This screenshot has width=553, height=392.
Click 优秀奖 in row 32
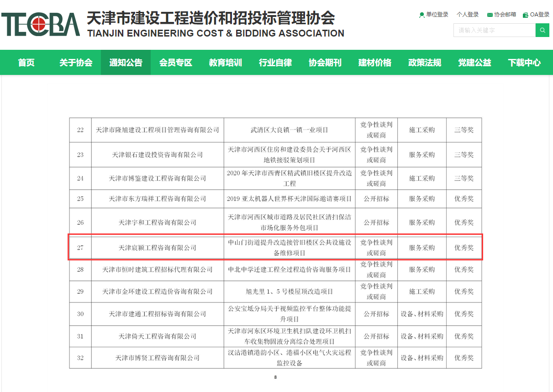(x=464, y=358)
